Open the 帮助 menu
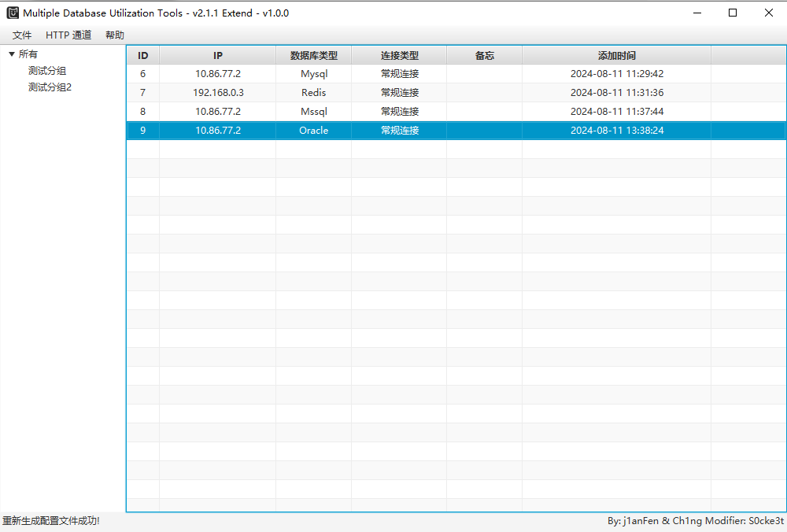The image size is (787, 532). pos(114,35)
